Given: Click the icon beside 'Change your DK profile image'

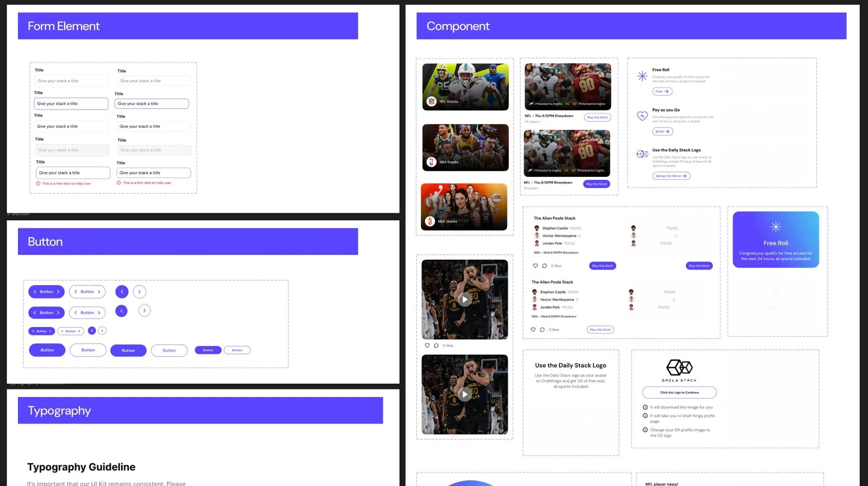Looking at the screenshot, I should [645, 430].
